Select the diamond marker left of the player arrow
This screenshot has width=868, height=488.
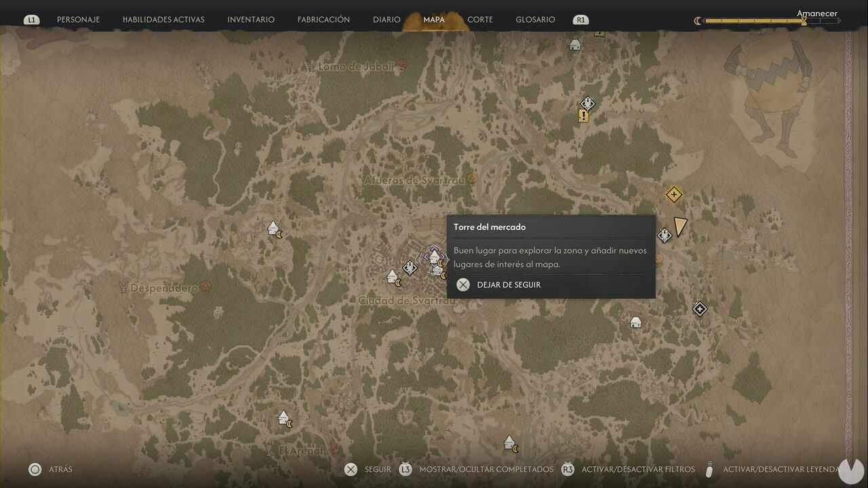click(665, 235)
